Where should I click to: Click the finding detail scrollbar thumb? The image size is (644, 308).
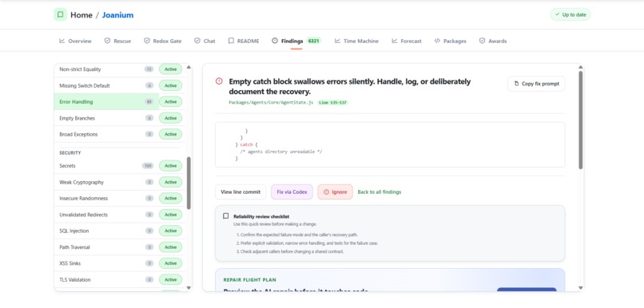[581, 120]
